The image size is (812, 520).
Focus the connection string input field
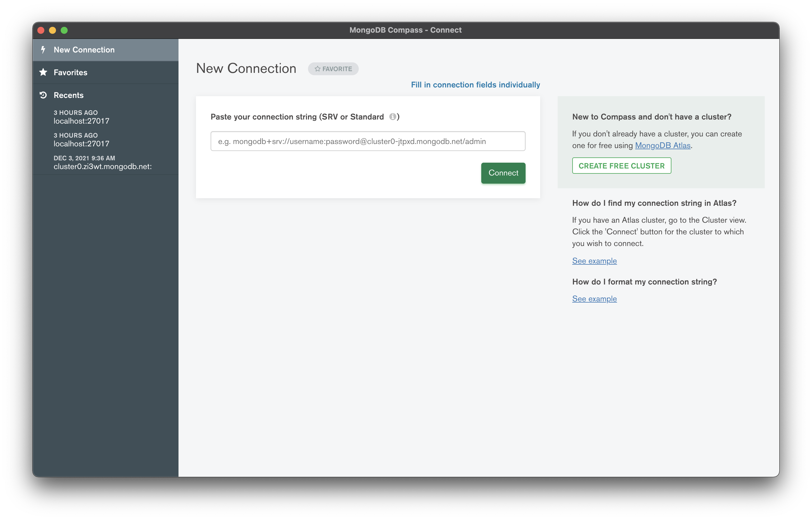pyautogui.click(x=367, y=141)
